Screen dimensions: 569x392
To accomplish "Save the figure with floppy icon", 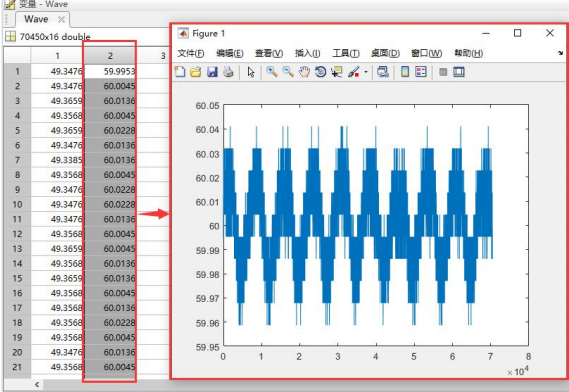I will click(x=212, y=72).
